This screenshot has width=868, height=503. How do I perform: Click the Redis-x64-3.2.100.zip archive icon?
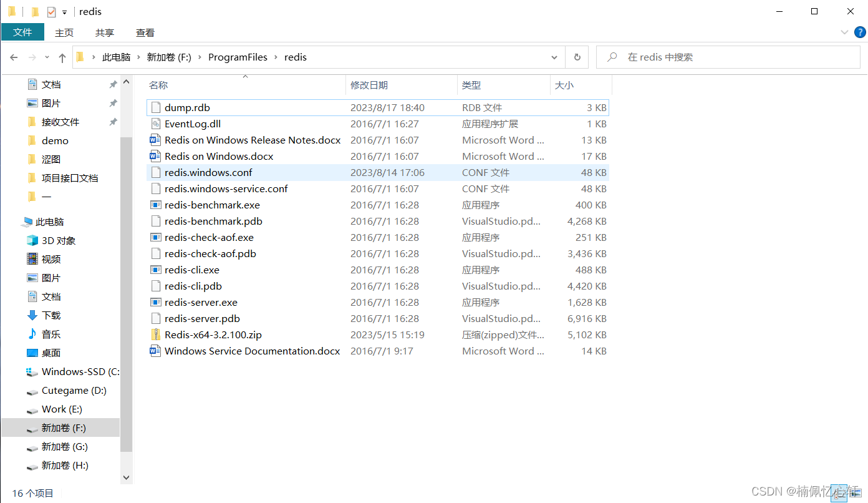tap(156, 335)
